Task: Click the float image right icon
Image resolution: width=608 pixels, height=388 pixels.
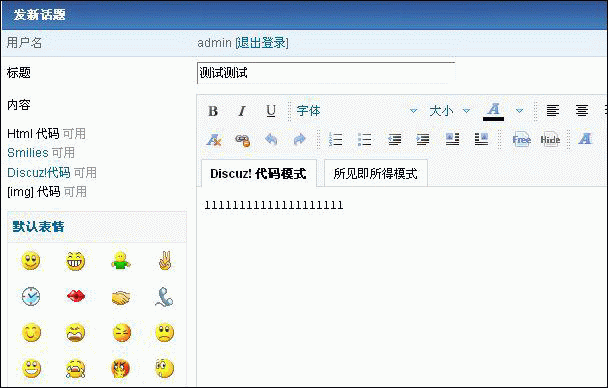Action: pyautogui.click(x=482, y=139)
